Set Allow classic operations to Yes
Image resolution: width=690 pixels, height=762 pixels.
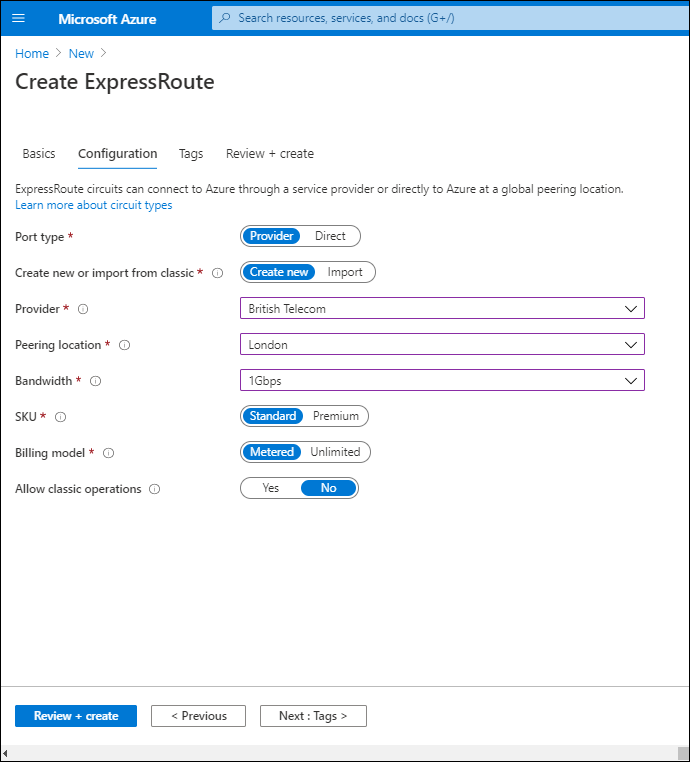pyautogui.click(x=271, y=488)
